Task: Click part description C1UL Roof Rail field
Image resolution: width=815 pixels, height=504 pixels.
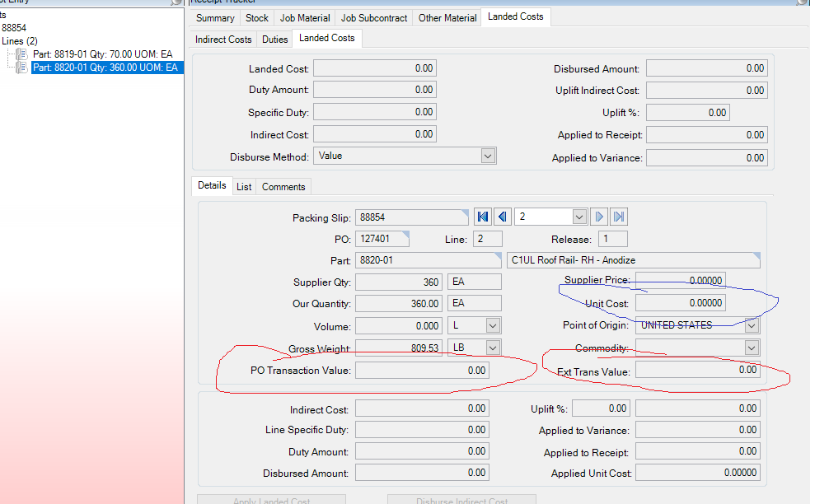Action: tap(634, 260)
